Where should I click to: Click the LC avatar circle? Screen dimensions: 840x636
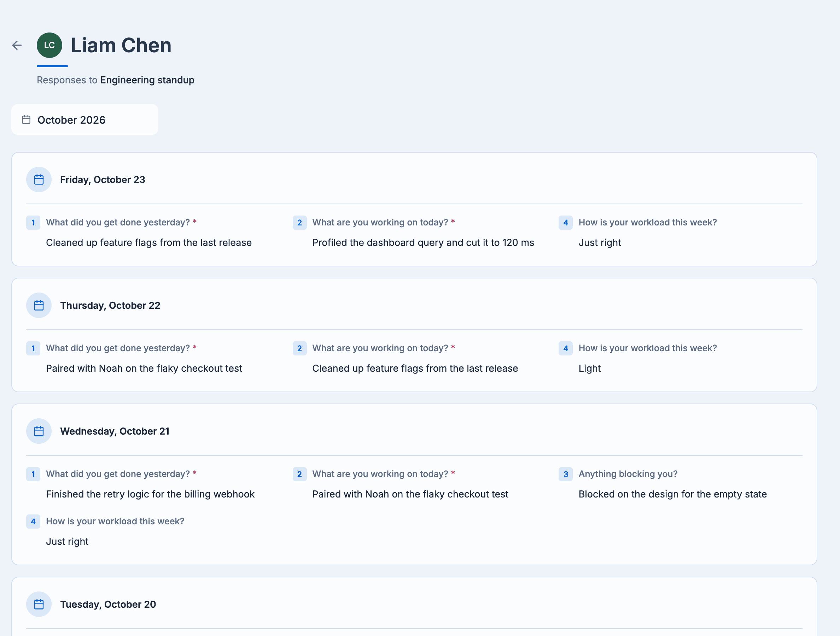tap(49, 45)
